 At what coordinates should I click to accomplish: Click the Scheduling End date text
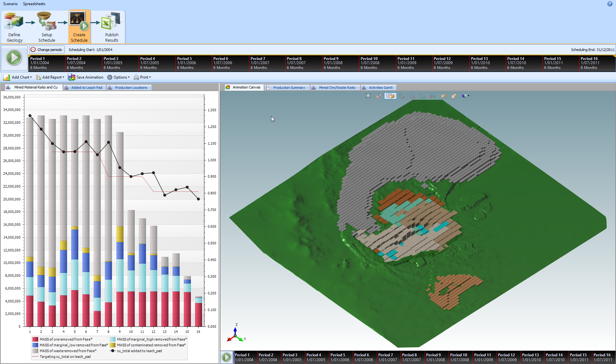(x=593, y=50)
